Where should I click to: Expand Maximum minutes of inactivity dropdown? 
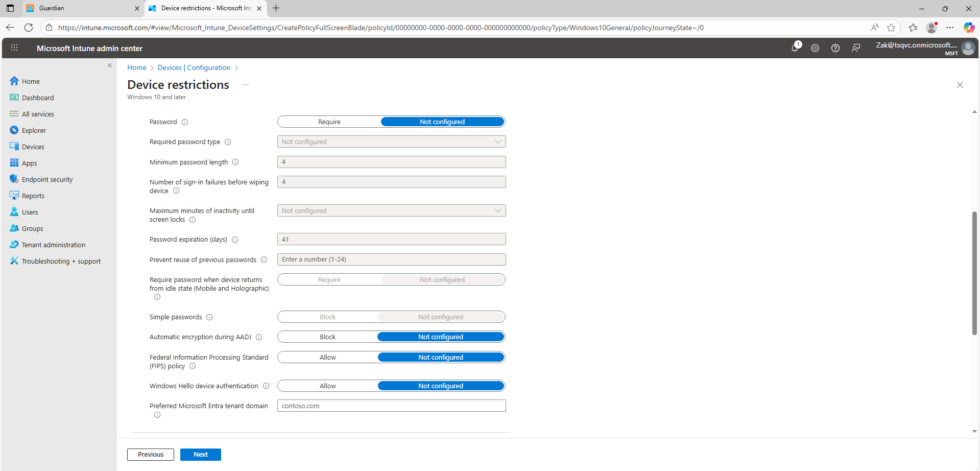coord(391,211)
